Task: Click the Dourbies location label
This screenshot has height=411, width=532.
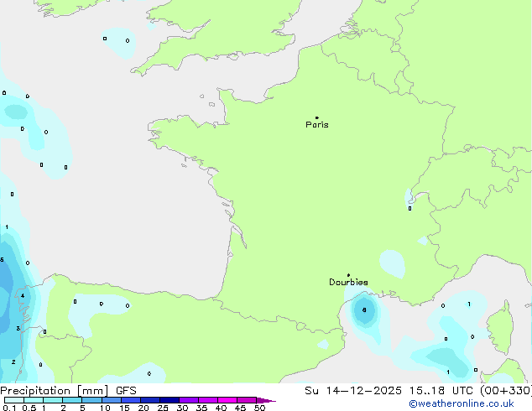Action: pyautogui.click(x=348, y=282)
